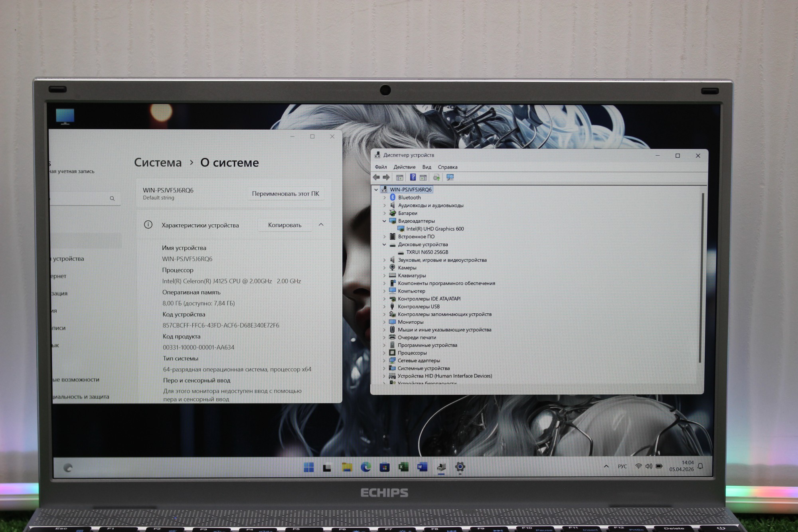Click Переименовать этот ПК button
798x532 pixels.
[x=285, y=194]
